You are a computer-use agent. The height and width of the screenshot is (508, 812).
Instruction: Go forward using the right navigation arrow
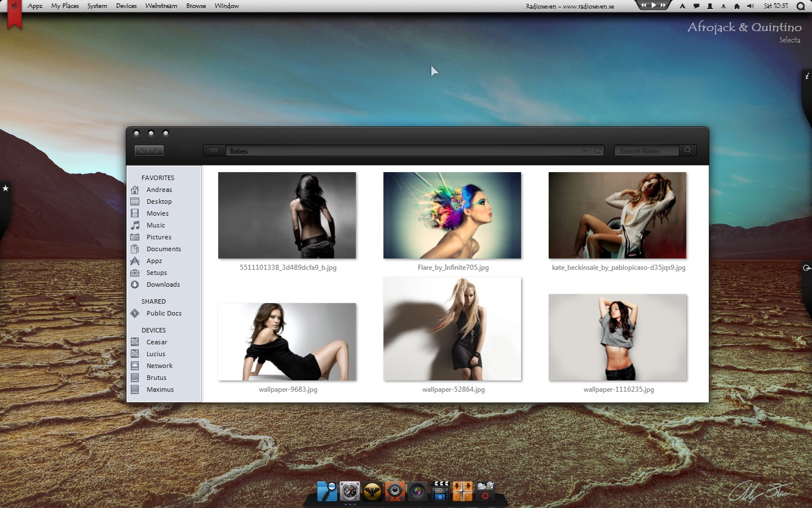(157, 151)
